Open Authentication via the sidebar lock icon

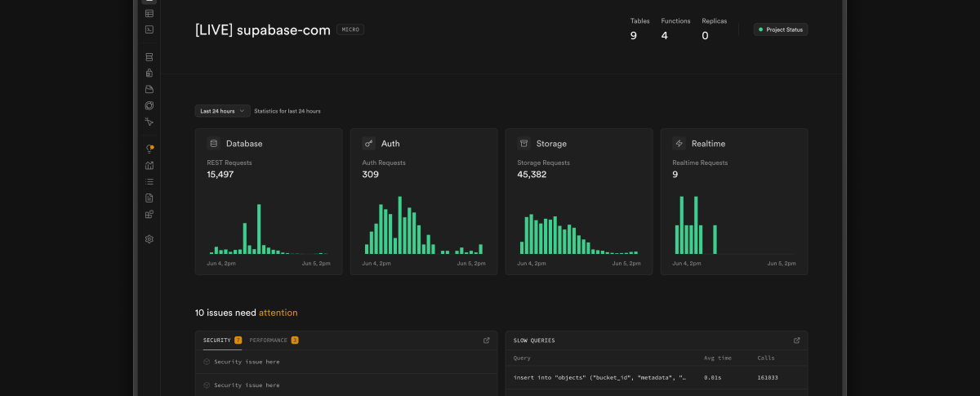pyautogui.click(x=149, y=73)
